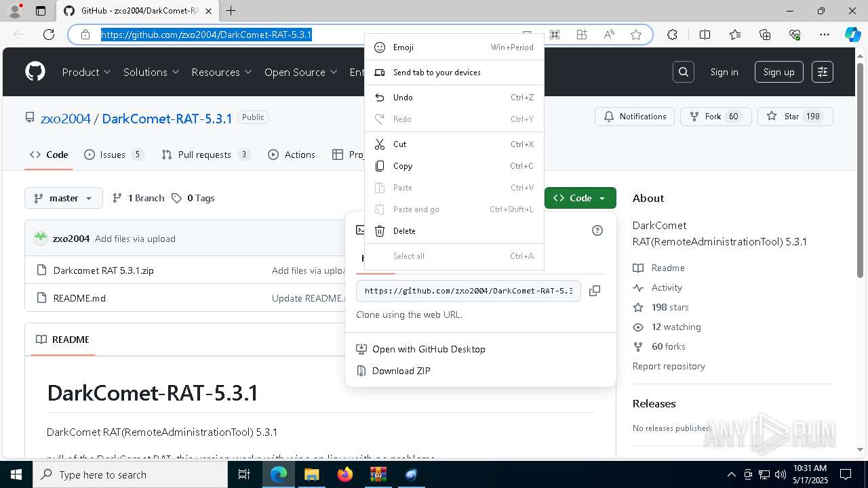Choose Send tab to your devices
Screen dimensions: 868x488
coord(454,73)
